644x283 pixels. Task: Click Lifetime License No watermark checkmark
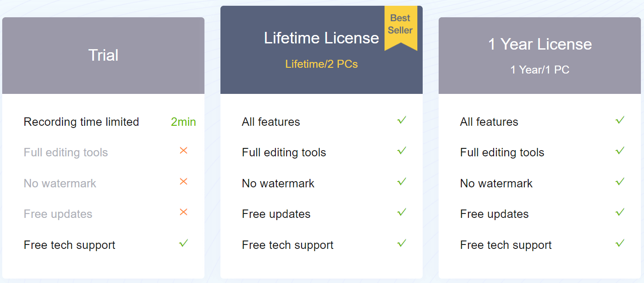click(402, 181)
